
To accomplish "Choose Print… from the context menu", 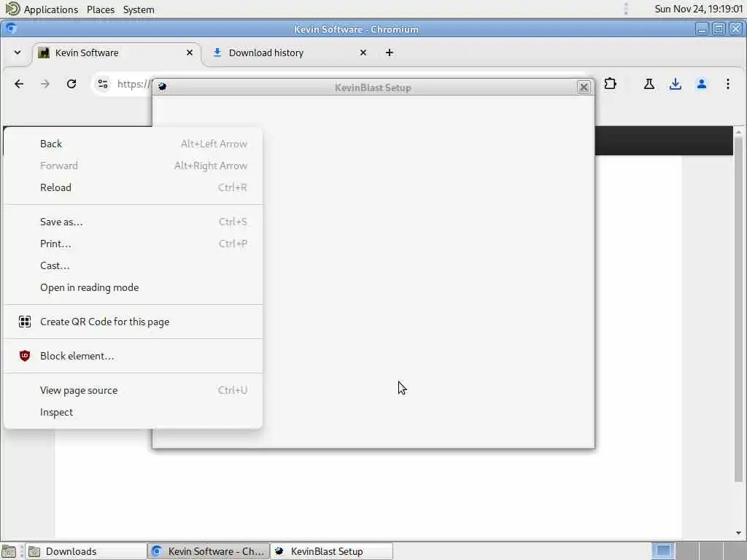I will click(133, 244).
